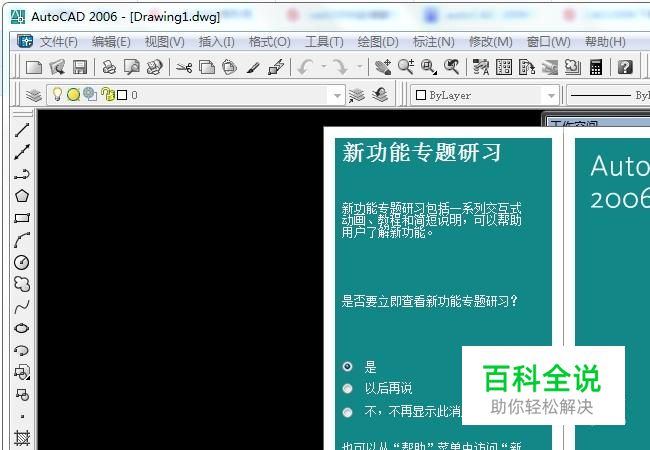The image size is (650, 450).
Task: Open the Sheet Set Manager icon
Action: click(x=550, y=67)
